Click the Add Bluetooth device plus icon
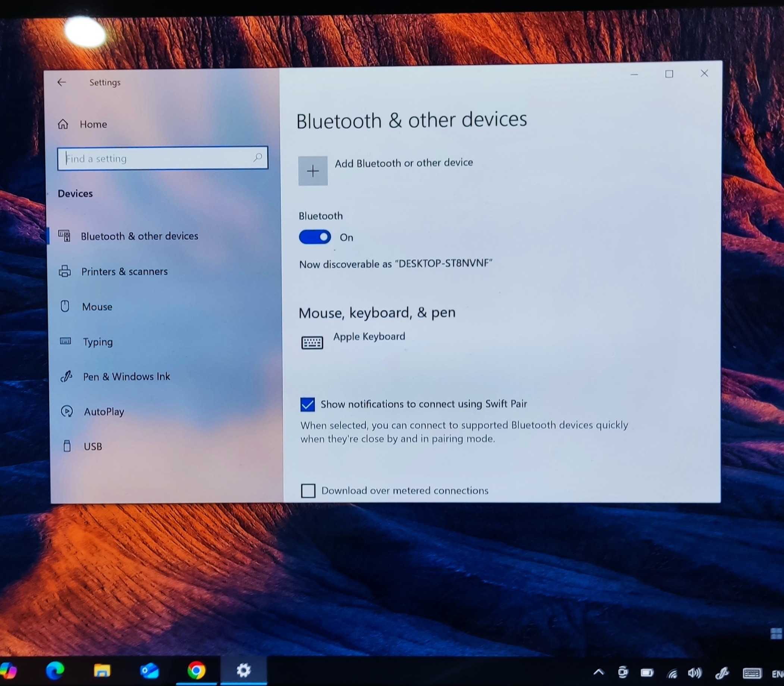Image resolution: width=784 pixels, height=686 pixels. [313, 171]
